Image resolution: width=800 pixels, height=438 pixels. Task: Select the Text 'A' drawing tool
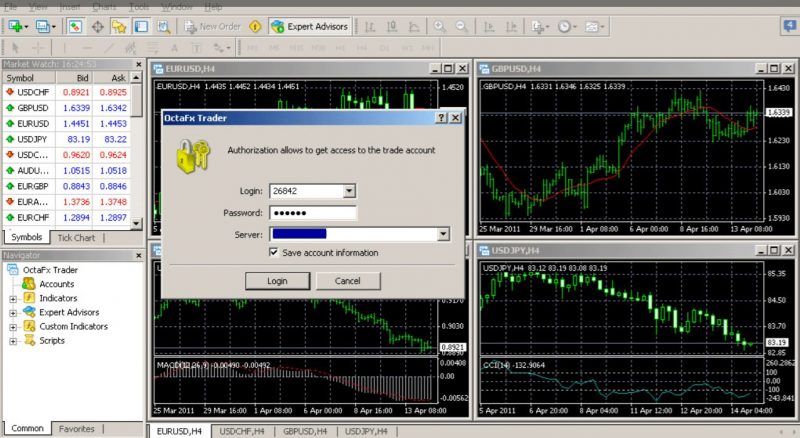174,48
